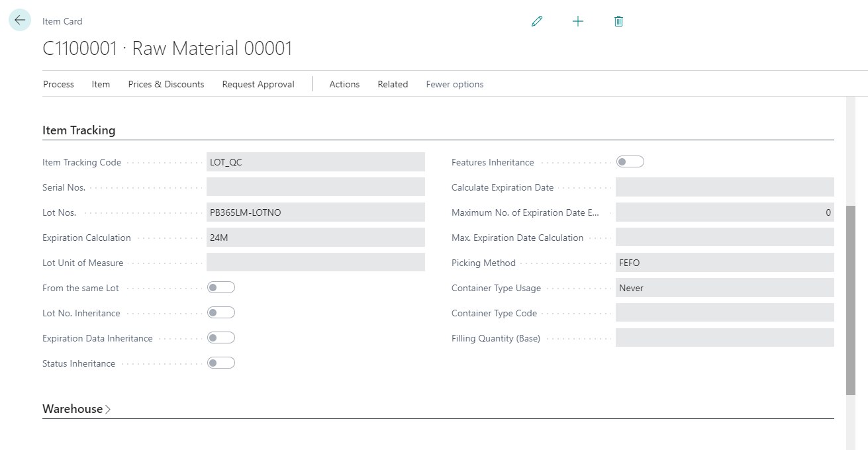Open Container Type Usage field showing Never
Screen dimensions: 868x450
click(725, 288)
